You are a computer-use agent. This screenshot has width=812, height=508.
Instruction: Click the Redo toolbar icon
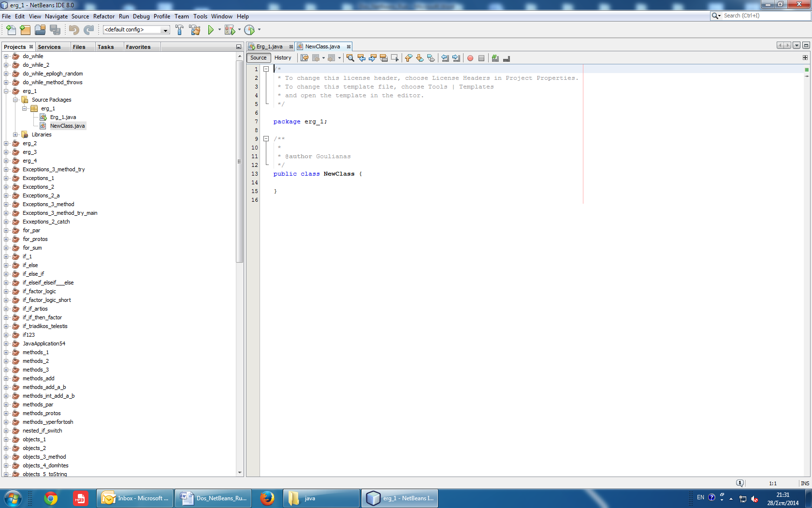point(88,30)
